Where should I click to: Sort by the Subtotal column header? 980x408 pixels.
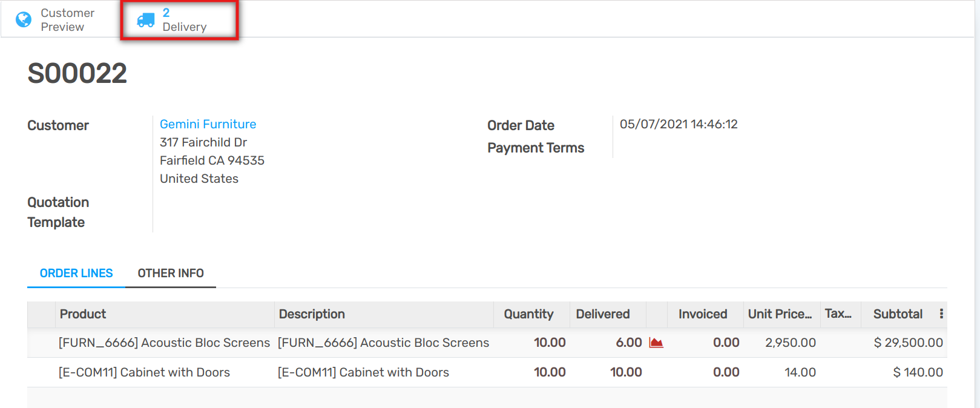[x=898, y=314]
